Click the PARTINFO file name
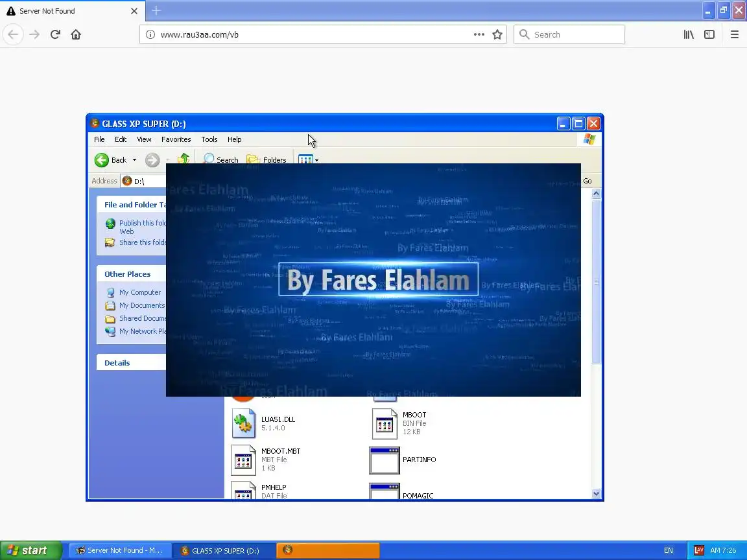 coord(420,460)
